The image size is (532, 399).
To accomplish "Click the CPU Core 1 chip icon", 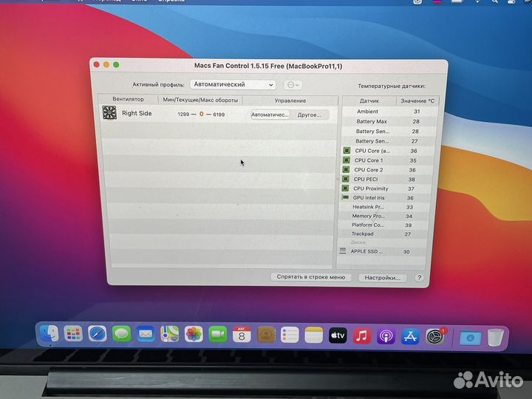I will 346,160.
